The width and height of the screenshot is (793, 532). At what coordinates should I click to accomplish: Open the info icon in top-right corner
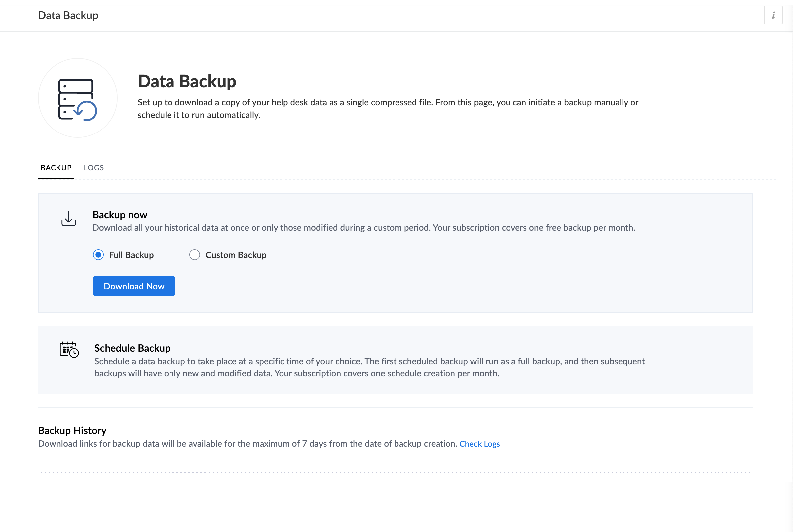(x=773, y=15)
